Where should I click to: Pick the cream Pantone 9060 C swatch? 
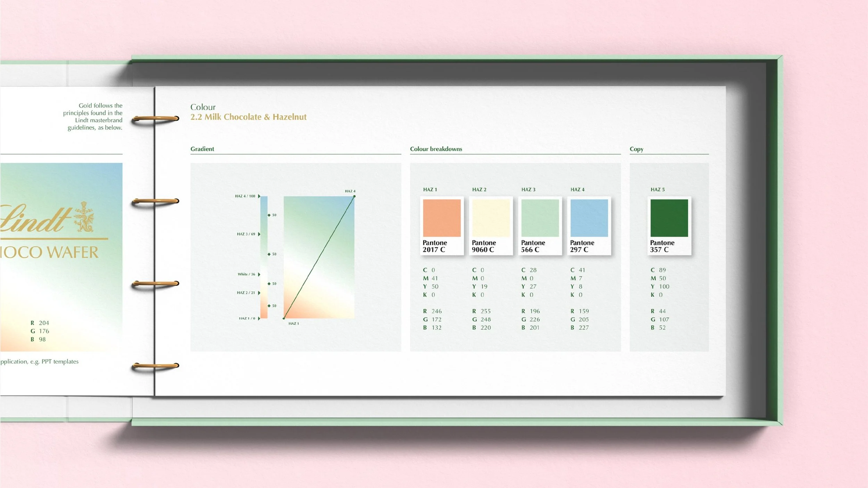[x=491, y=218]
